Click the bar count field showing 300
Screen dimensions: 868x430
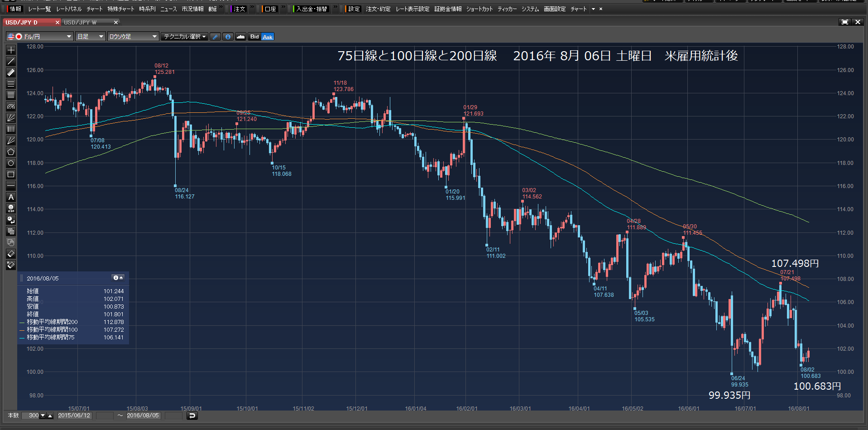tap(31, 416)
